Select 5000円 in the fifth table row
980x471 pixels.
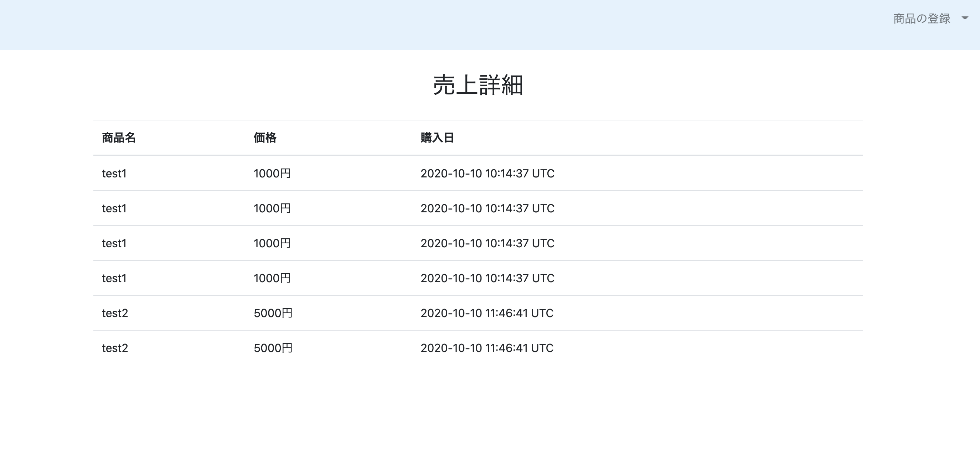click(273, 313)
